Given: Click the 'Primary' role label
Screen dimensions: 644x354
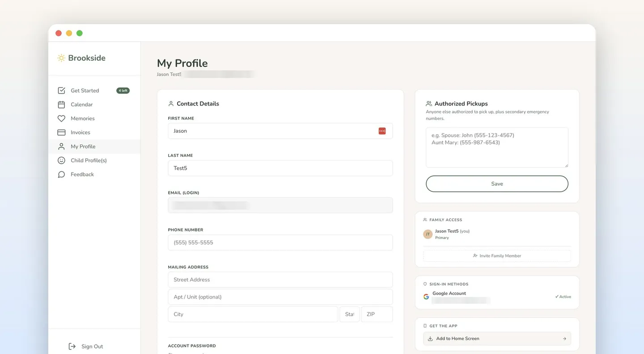Looking at the screenshot, I should (442, 238).
